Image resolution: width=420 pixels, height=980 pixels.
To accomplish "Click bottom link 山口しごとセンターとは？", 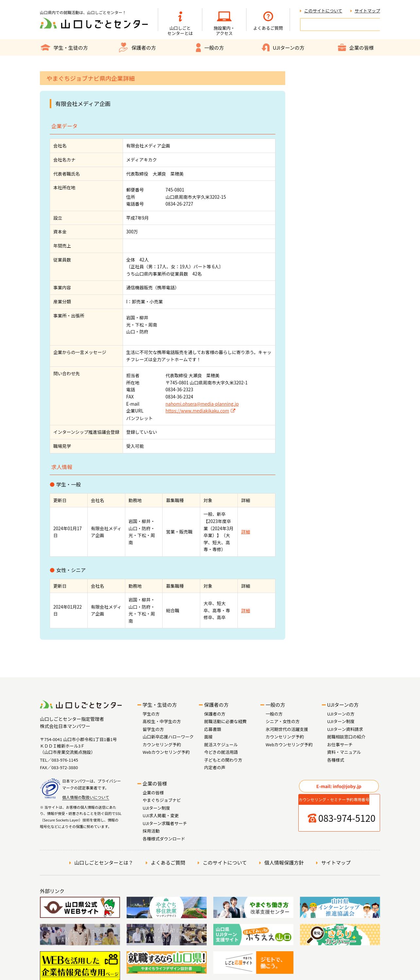I will pos(103,863).
